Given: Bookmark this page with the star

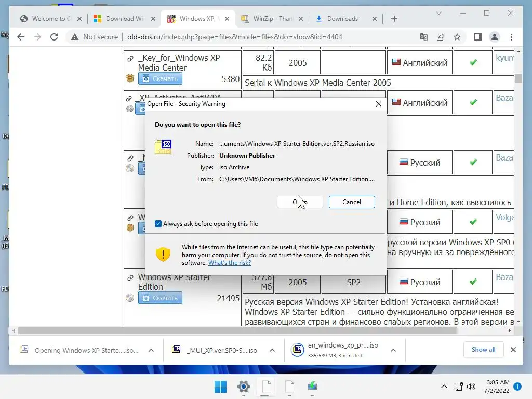Looking at the screenshot, I should pos(457,37).
